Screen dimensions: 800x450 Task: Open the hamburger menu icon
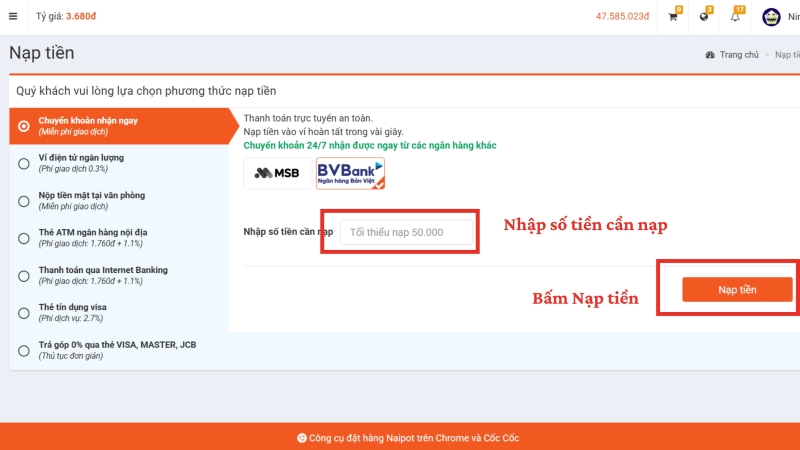point(13,16)
